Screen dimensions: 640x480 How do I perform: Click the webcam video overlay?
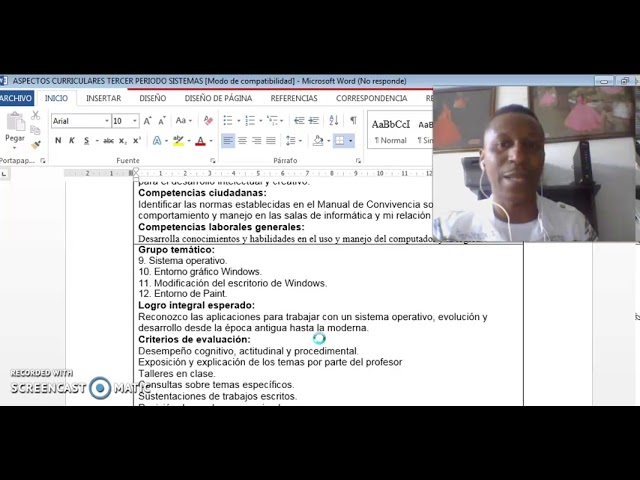[x=534, y=163]
